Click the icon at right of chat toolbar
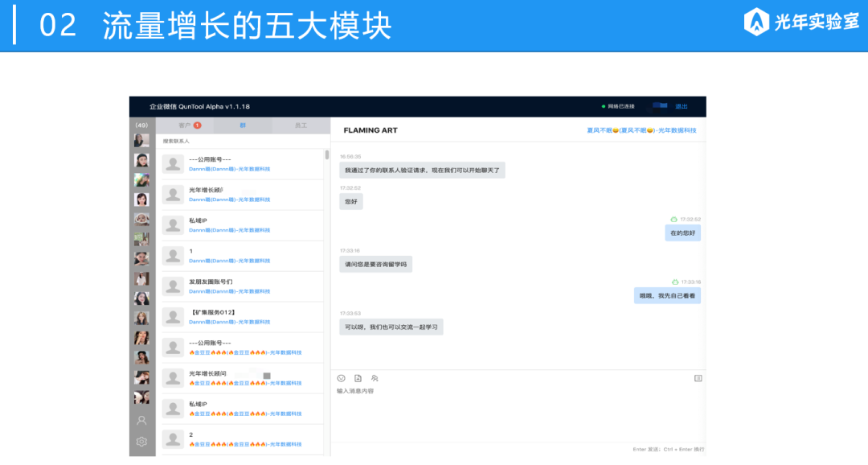This screenshot has width=868, height=465. tap(698, 378)
